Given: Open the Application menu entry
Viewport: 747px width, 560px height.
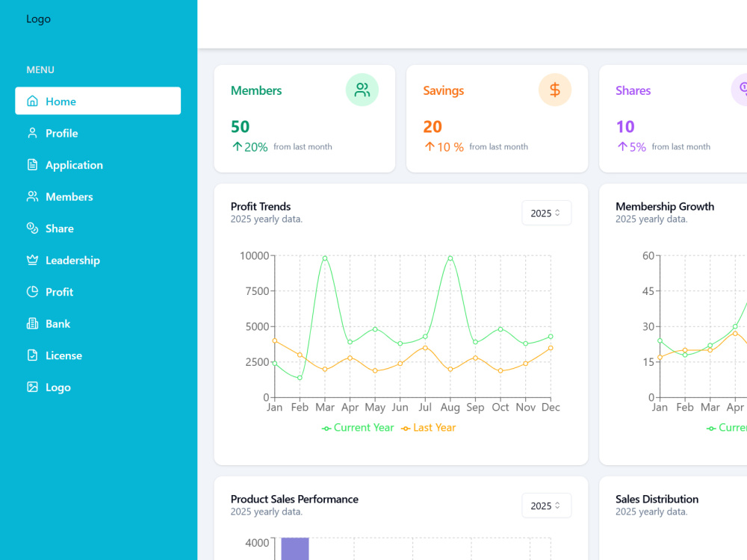Looking at the screenshot, I should [x=98, y=165].
